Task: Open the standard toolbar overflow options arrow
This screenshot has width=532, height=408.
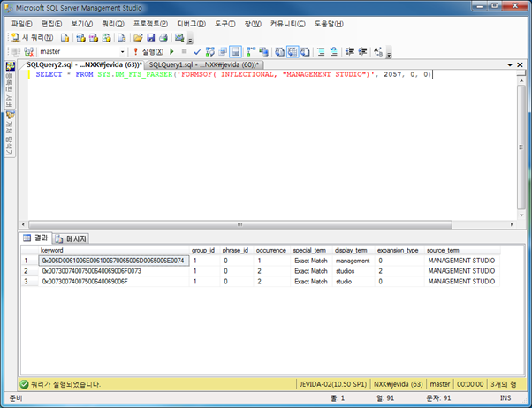Action: coord(190,40)
